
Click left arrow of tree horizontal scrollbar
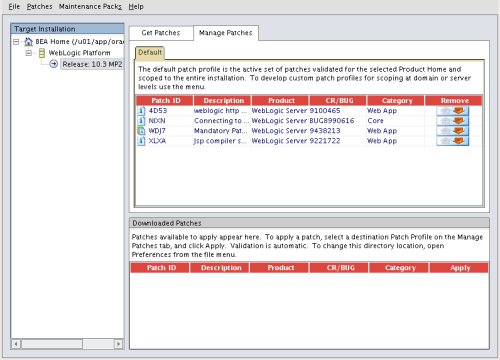(x=16, y=344)
